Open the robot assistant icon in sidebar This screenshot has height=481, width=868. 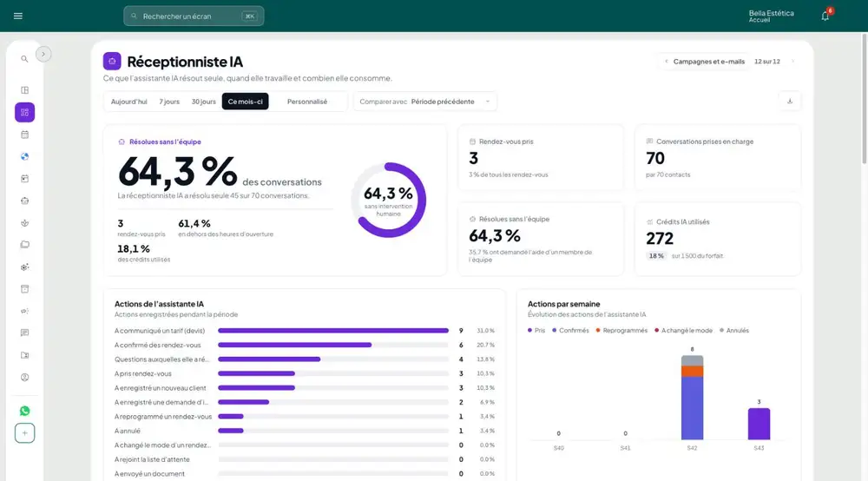click(24, 201)
